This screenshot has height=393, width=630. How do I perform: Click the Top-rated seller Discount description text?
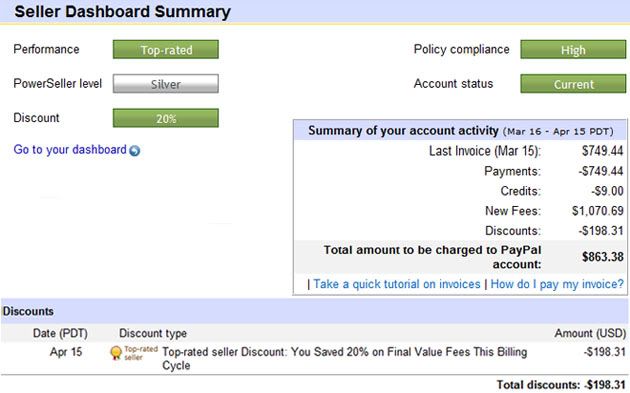[345, 358]
